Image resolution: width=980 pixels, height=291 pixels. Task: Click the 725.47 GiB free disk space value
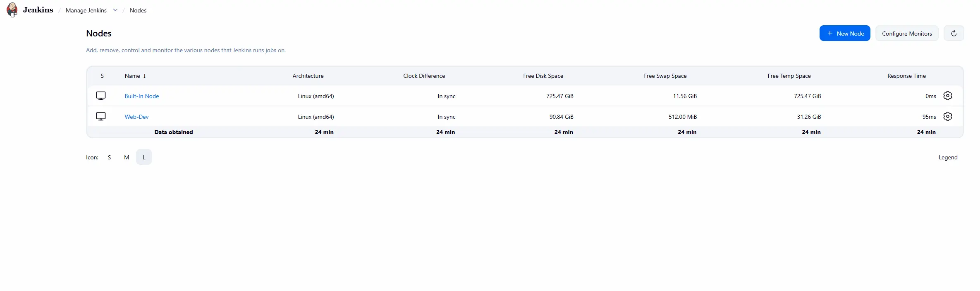[560, 96]
